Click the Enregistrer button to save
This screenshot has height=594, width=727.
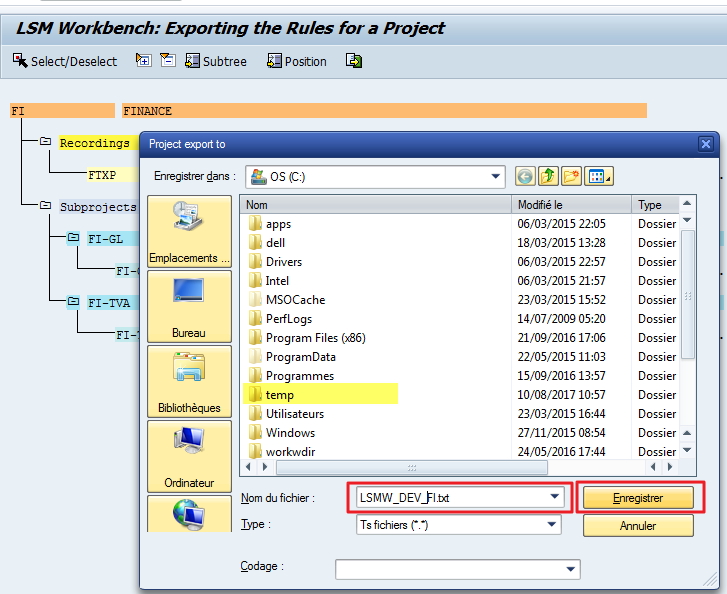pos(638,498)
